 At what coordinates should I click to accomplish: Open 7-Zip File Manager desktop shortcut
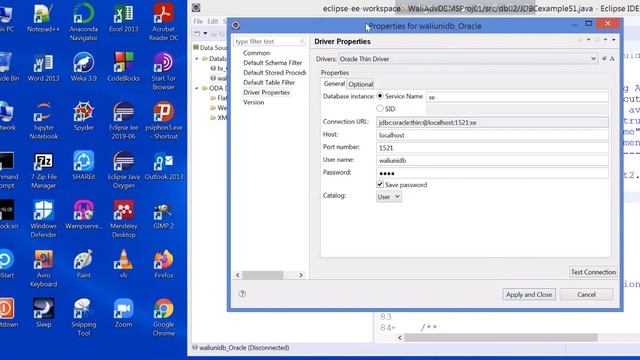point(43,170)
